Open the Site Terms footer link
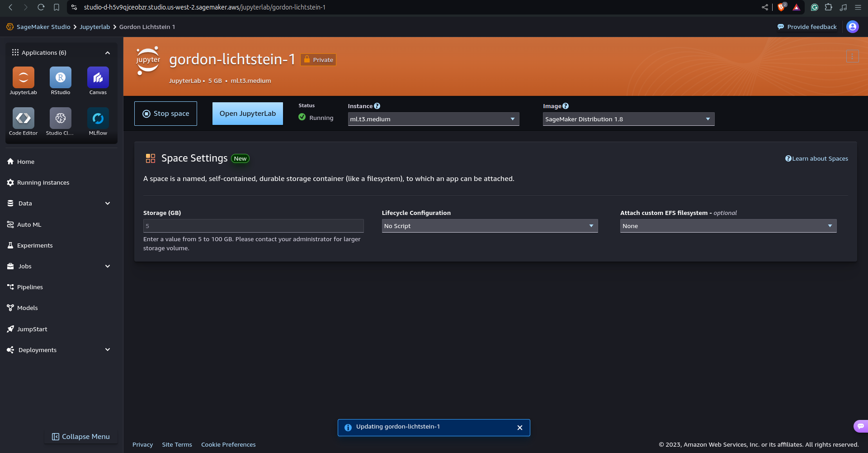This screenshot has width=868, height=453. (177, 444)
